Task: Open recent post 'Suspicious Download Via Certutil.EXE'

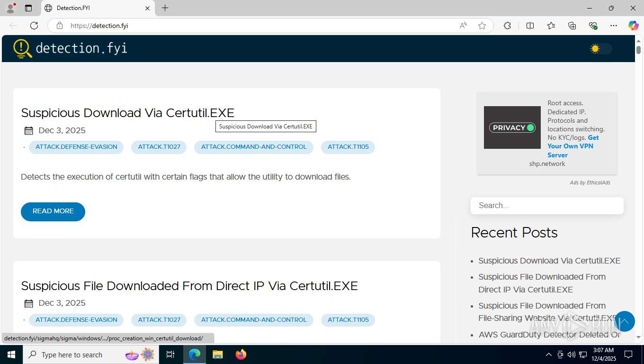Action: pyautogui.click(x=549, y=261)
